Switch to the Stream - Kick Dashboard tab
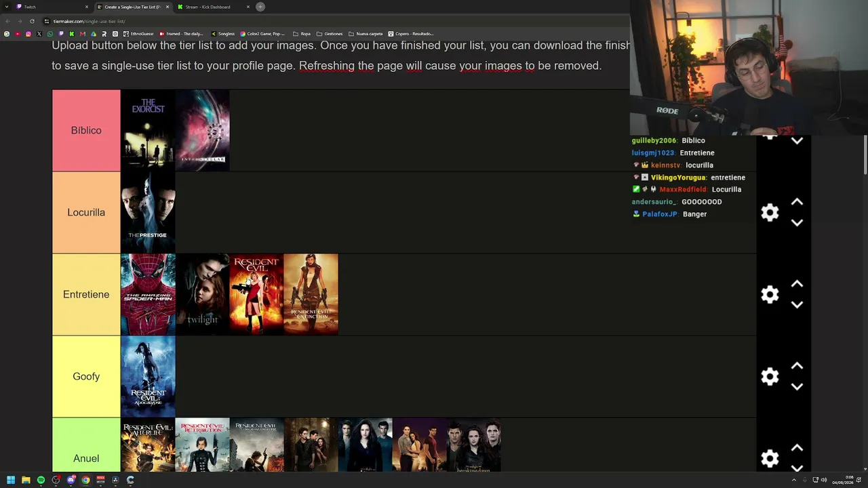 (x=214, y=7)
